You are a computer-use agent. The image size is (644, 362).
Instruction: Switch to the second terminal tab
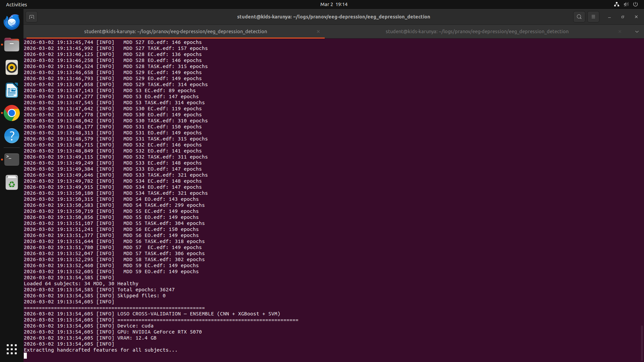[x=477, y=32]
